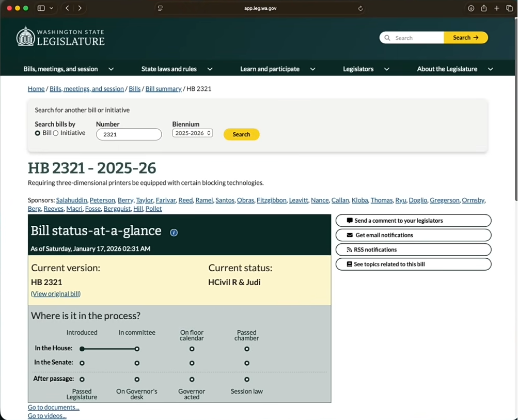Click the Washington State Legislature logo
The height and width of the screenshot is (420, 518).
[60, 37]
